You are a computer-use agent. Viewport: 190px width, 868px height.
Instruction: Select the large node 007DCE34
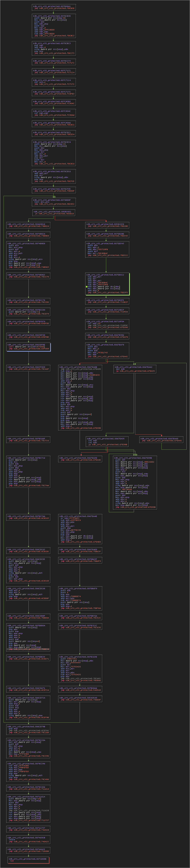click(x=54, y=153)
